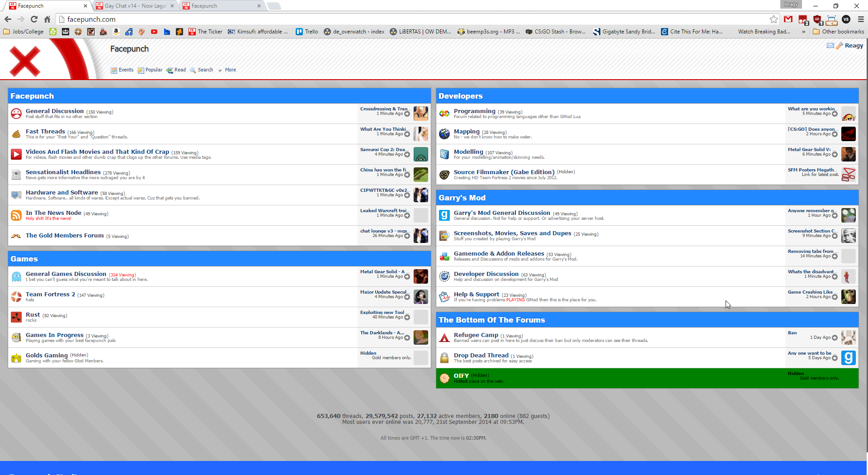Click the Golds Gaming controller icon

[x=16, y=358]
